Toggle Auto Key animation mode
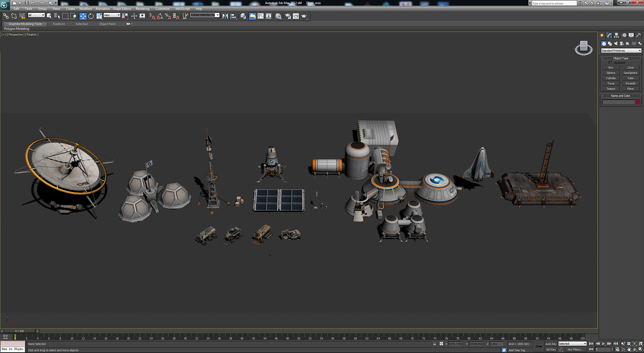 point(551,344)
